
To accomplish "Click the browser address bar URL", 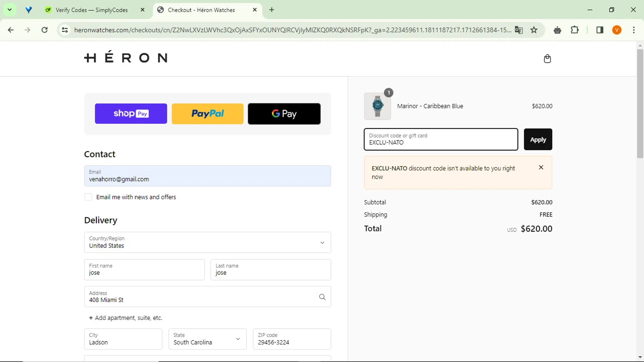I will tap(292, 30).
